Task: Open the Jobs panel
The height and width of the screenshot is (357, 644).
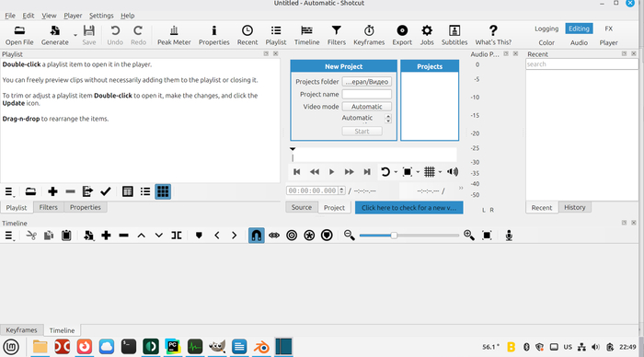Action: (427, 35)
